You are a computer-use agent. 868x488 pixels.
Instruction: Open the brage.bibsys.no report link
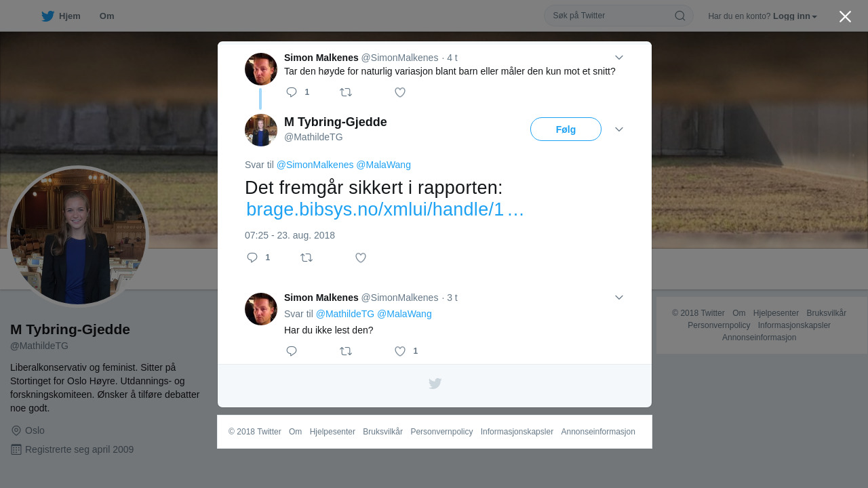click(x=384, y=209)
